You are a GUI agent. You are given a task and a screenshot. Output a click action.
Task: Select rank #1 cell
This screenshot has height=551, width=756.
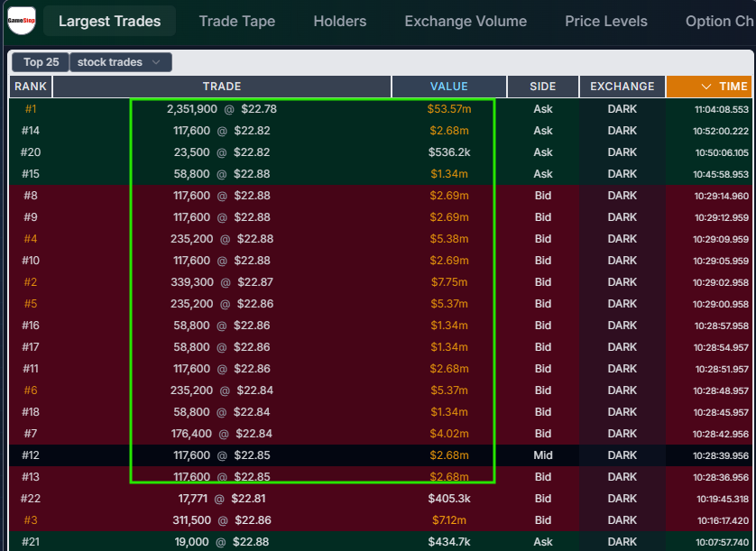click(x=31, y=109)
